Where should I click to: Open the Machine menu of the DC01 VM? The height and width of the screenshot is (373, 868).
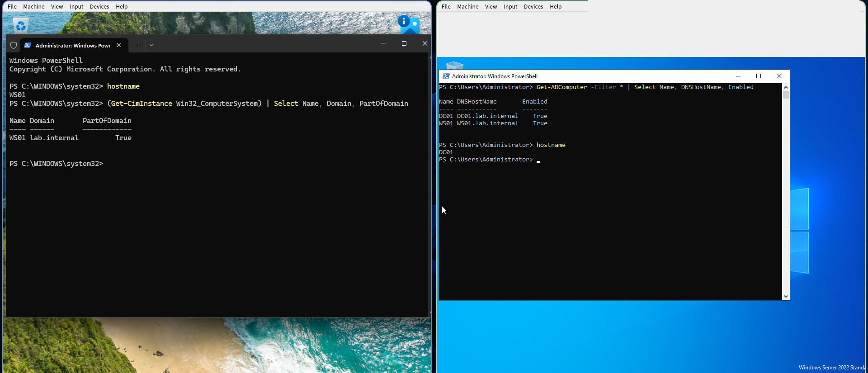468,7
